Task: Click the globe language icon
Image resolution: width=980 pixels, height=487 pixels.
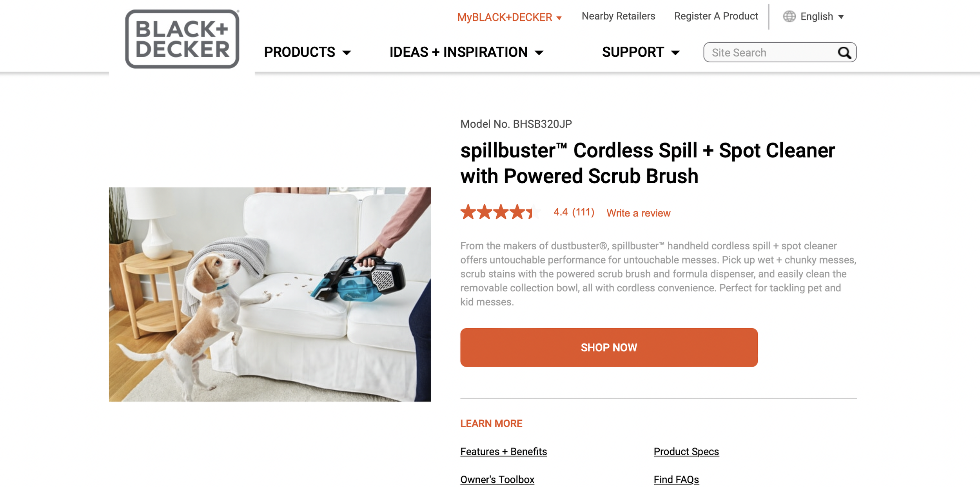Action: point(789,16)
